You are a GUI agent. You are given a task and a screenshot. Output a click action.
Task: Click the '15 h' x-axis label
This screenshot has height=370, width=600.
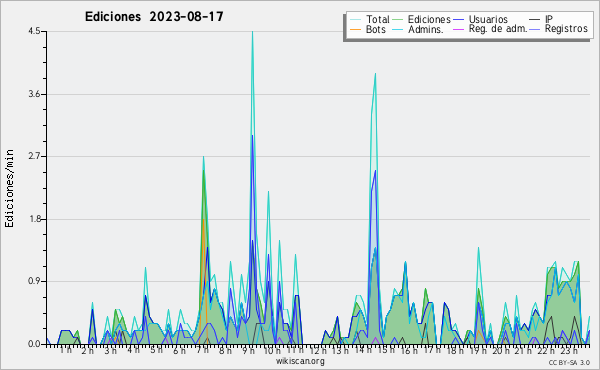point(386,350)
